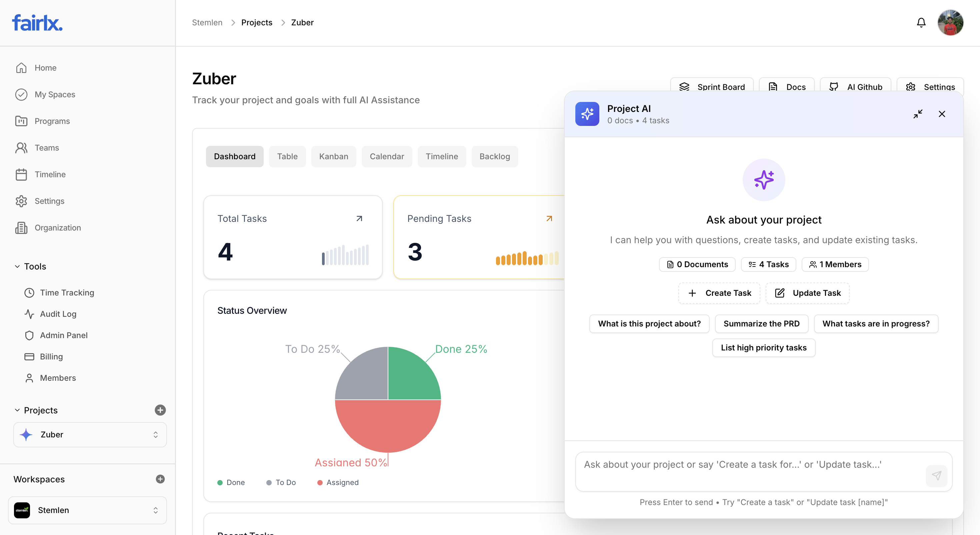The image size is (980, 535).
Task: Open the Stemlen workspace switcher
Action: (x=155, y=510)
